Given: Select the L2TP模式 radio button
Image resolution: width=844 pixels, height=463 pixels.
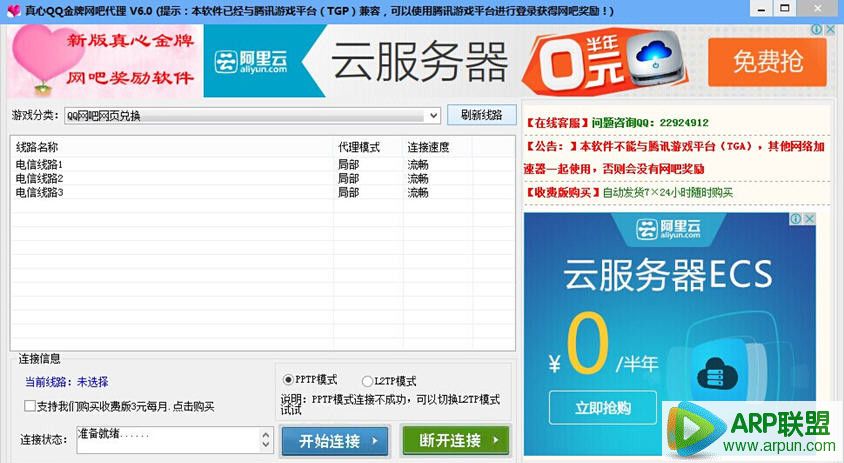Looking at the screenshot, I should click(x=367, y=381).
